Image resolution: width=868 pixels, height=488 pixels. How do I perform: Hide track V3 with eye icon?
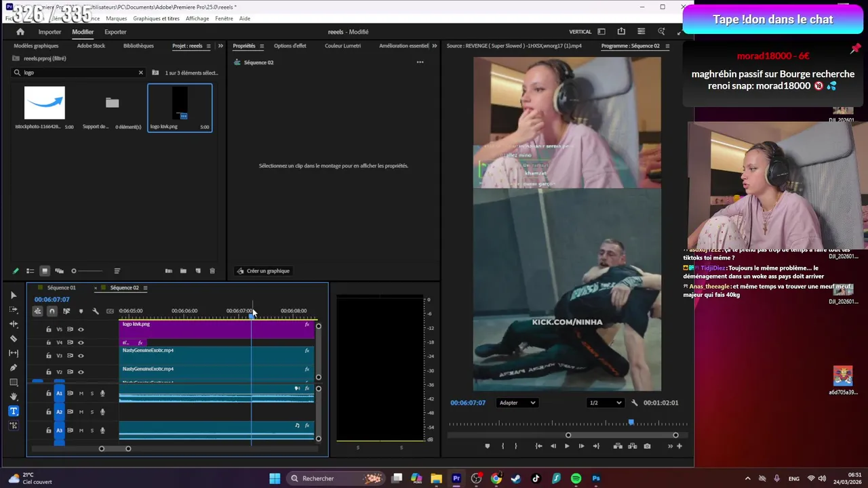(x=81, y=356)
